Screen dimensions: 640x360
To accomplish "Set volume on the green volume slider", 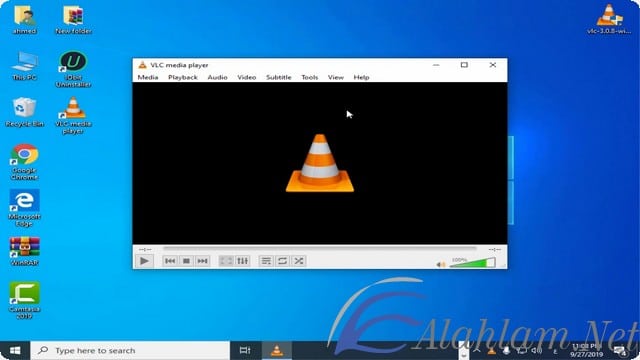I will point(473,262).
